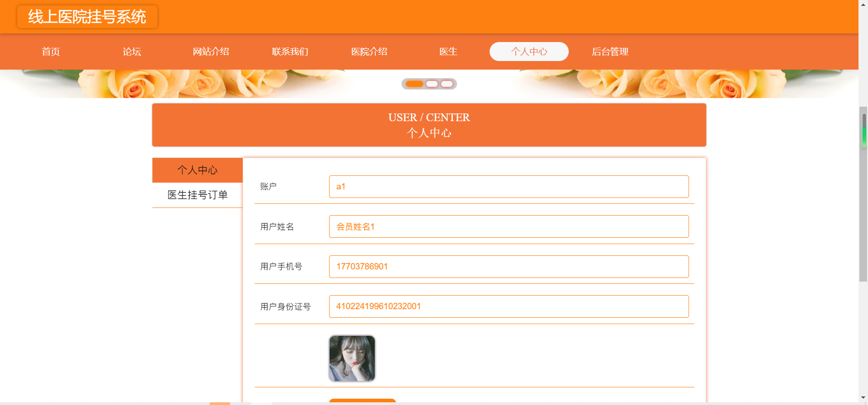Click the 用户身份证号 label text
868x405 pixels.
(285, 307)
